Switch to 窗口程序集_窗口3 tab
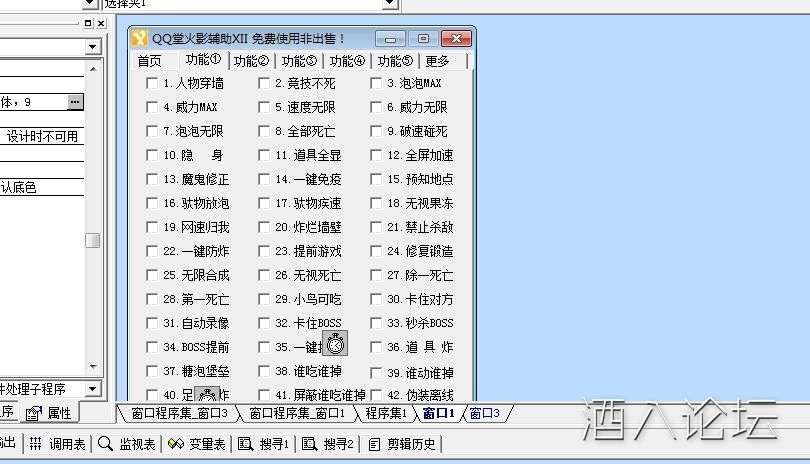Screen dimensions: 810x464 (179, 413)
